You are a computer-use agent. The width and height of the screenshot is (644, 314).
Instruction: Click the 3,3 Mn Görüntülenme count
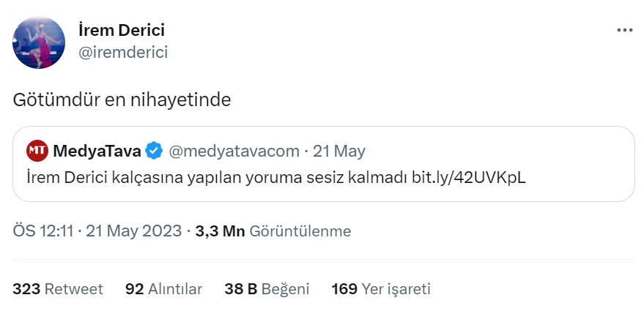[273, 231]
